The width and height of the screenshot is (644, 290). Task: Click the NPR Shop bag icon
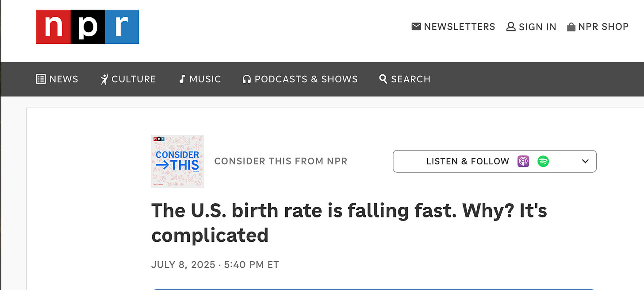[x=571, y=27]
